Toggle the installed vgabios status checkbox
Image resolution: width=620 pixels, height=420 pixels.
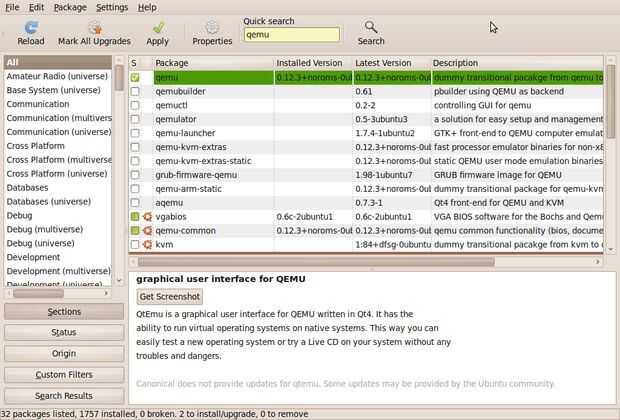click(135, 217)
